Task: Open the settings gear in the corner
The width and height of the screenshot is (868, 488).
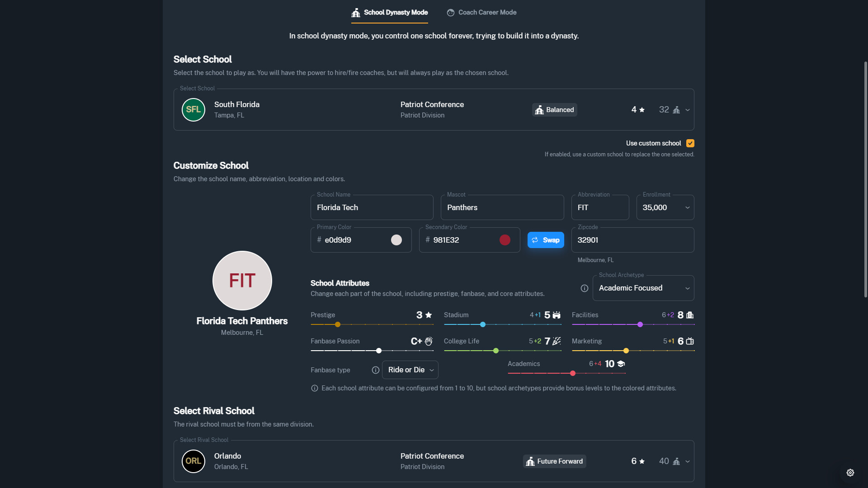Action: click(850, 473)
